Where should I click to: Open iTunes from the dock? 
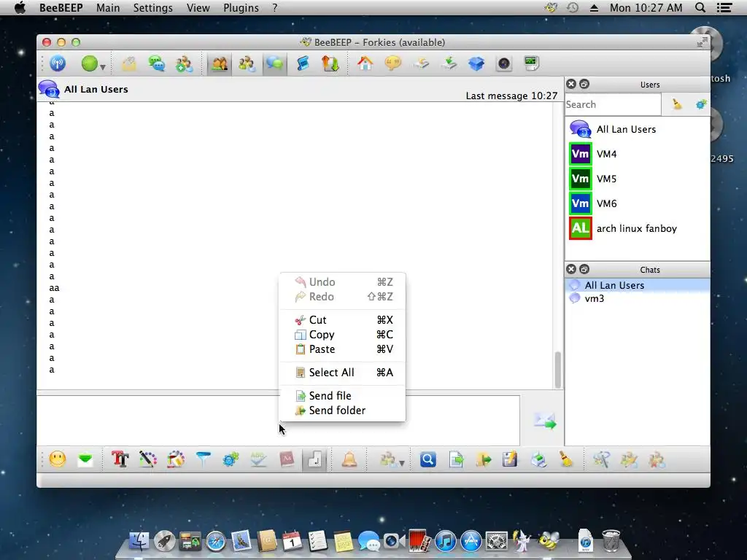446,542
